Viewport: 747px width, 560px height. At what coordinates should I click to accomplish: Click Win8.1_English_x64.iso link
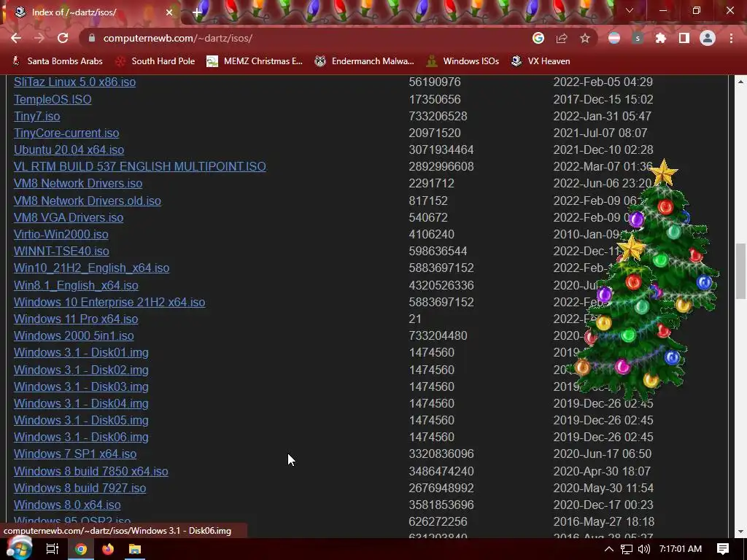tap(76, 285)
